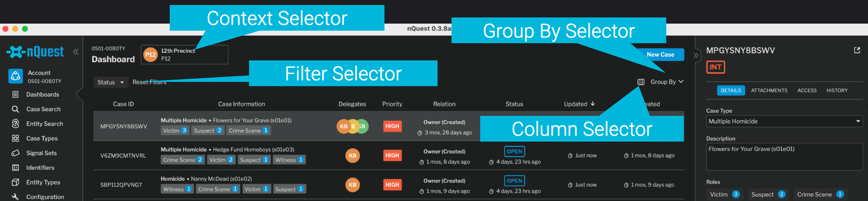Click the Relation column header
The image size is (868, 201).
pyautogui.click(x=444, y=104)
